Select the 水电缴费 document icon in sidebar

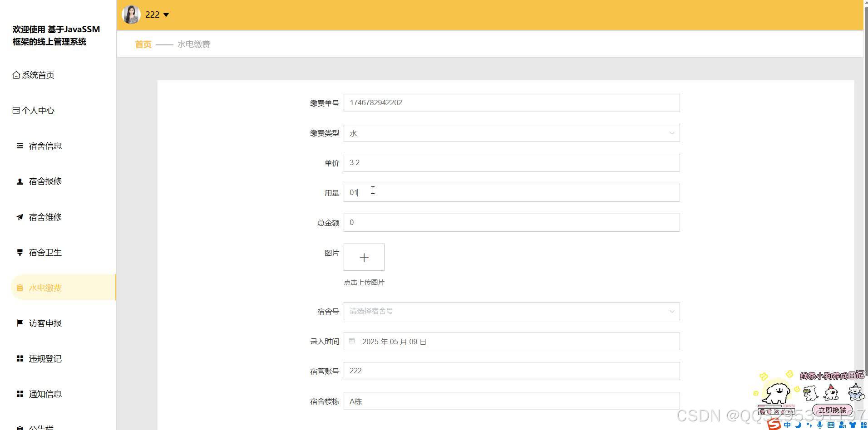pyautogui.click(x=20, y=287)
